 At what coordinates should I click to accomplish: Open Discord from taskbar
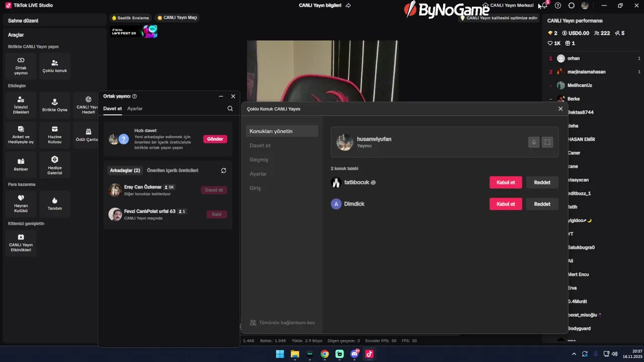[354, 354]
